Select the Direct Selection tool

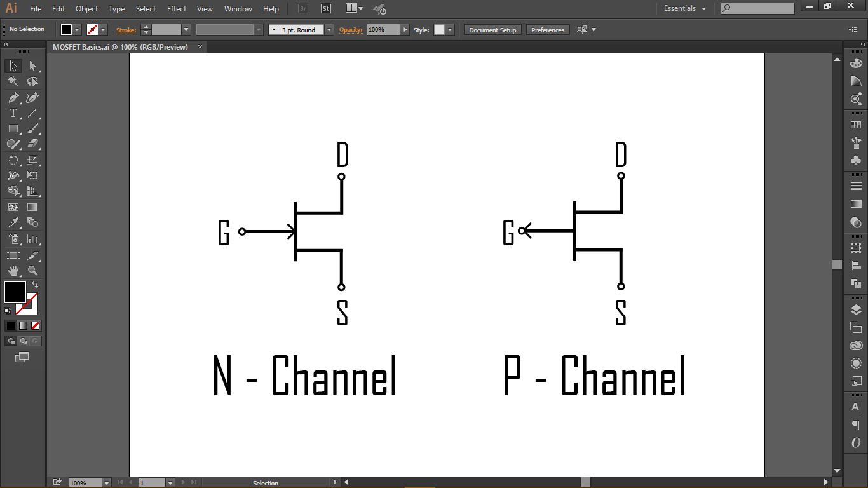(x=33, y=65)
